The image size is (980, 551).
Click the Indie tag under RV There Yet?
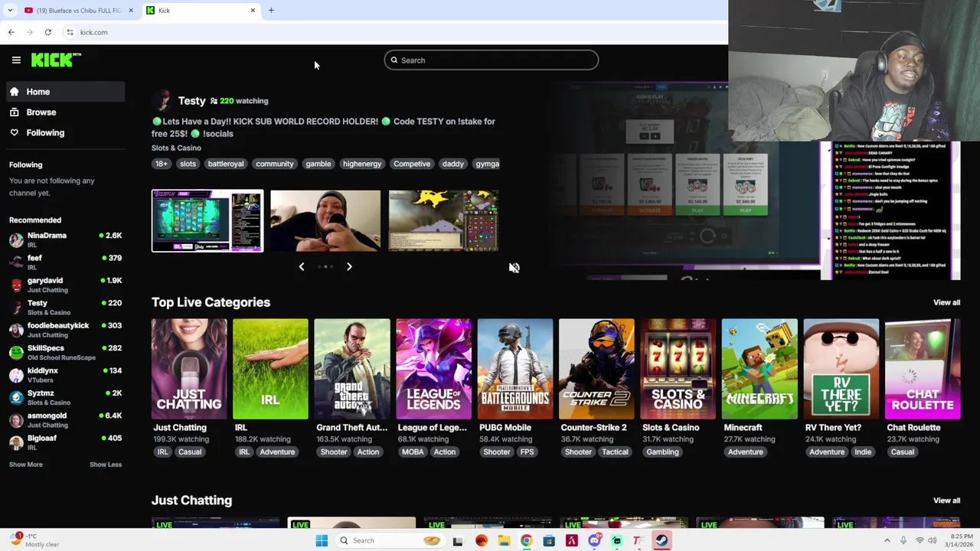[x=863, y=452]
